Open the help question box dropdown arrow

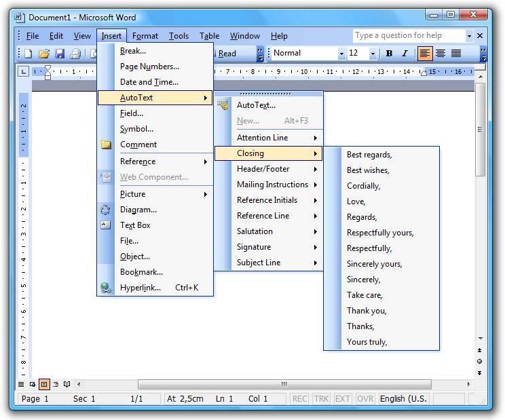point(469,36)
